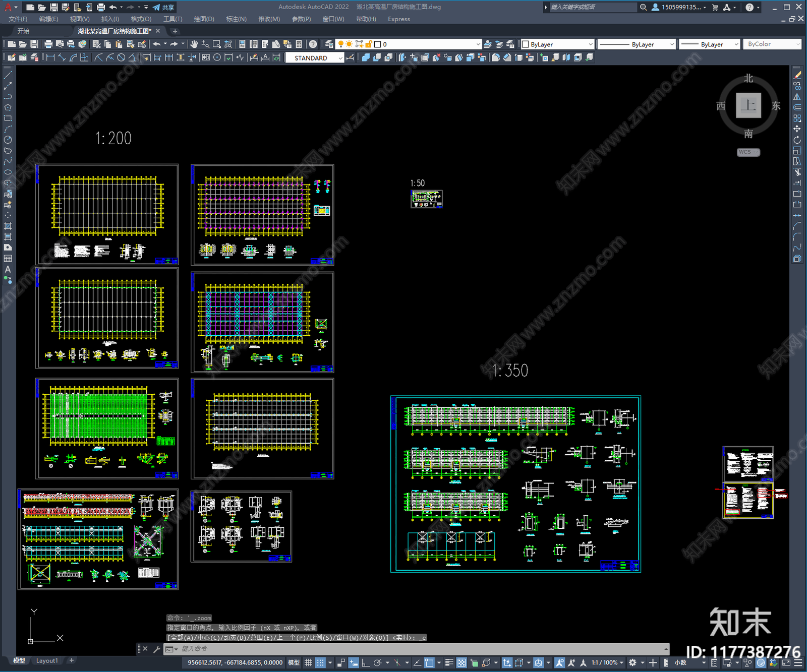Open the 绘图(D) menu
Viewport: 807px width, 672px height.
(x=204, y=19)
